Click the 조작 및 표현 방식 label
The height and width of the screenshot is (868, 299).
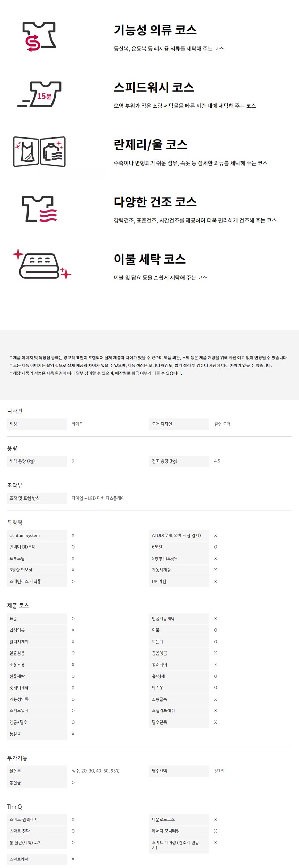click(37, 498)
